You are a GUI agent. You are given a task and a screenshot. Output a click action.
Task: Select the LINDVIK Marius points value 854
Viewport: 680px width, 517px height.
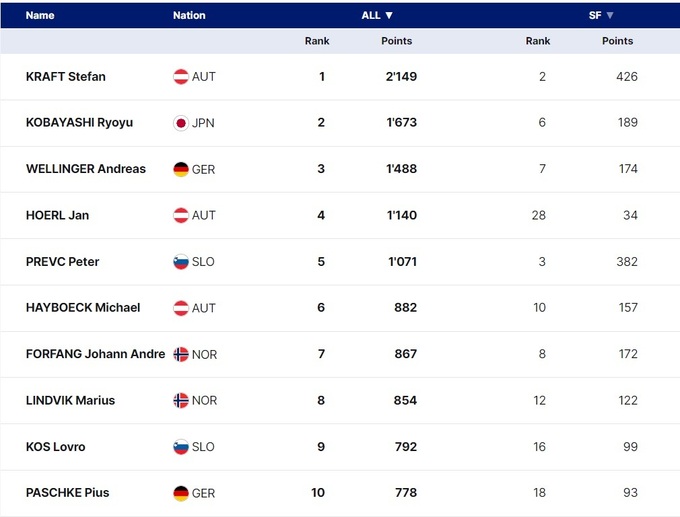405,400
